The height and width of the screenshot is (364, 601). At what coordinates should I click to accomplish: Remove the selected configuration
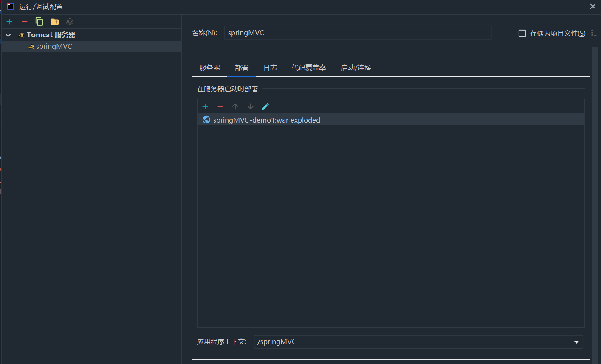click(24, 21)
